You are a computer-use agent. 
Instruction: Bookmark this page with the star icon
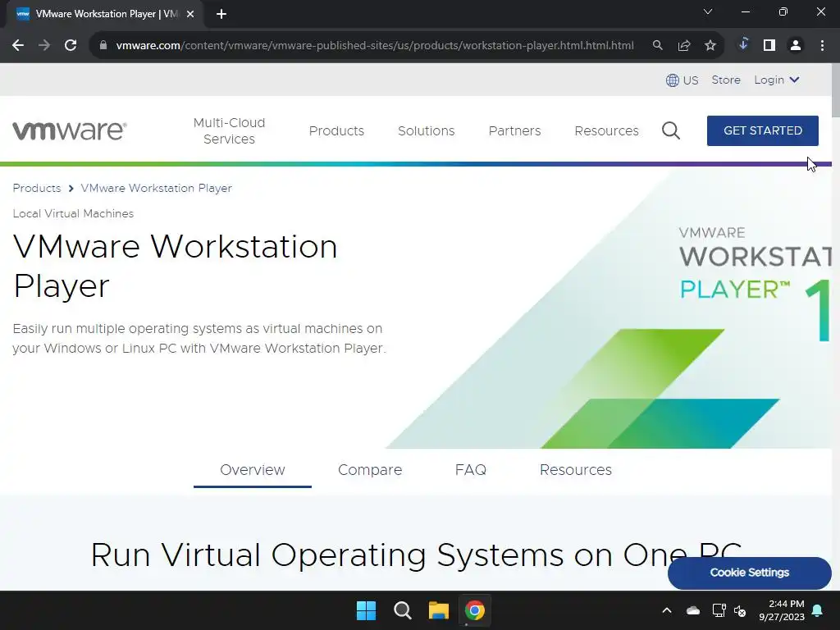pos(710,46)
